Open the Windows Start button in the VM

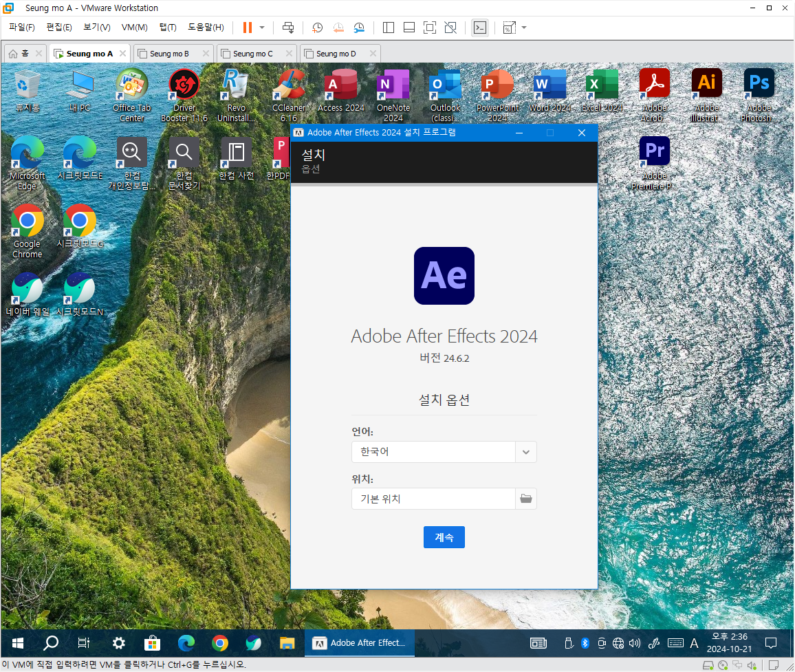(18, 643)
